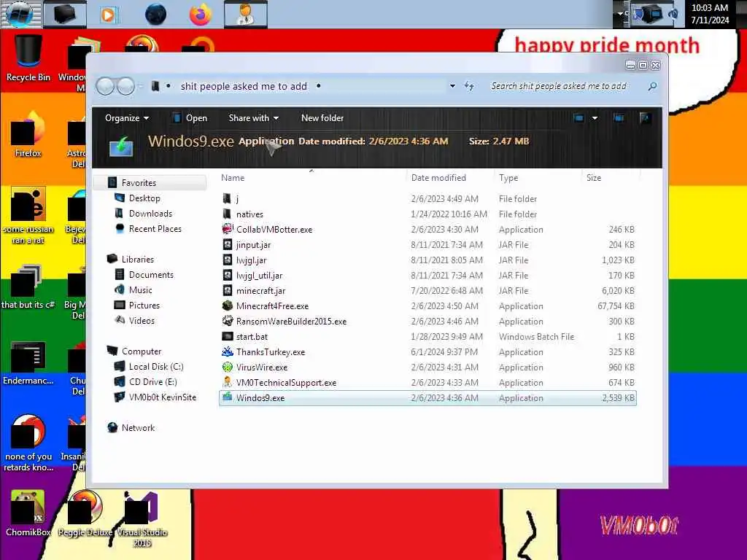Open the Peggle Deluxe desktop icon
The width and height of the screenshot is (747, 560).
pos(85,514)
